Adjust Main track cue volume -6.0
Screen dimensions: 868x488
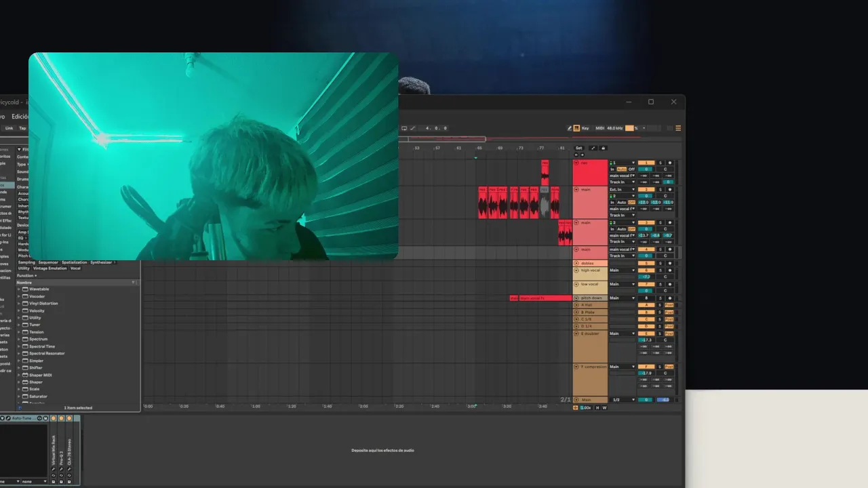665,400
